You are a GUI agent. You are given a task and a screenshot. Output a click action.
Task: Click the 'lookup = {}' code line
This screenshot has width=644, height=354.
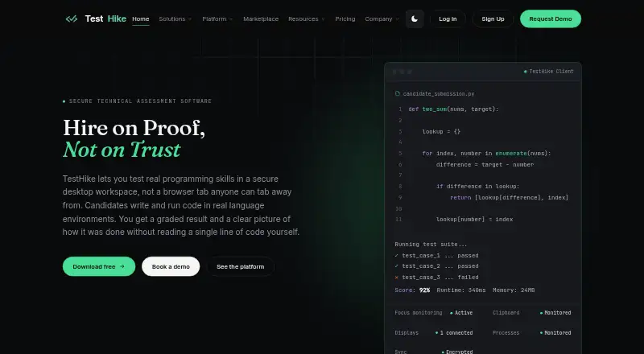(441, 131)
